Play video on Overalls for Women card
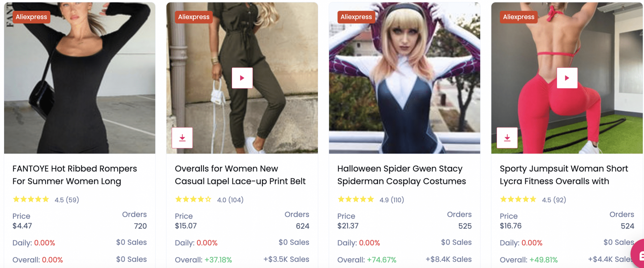 (x=242, y=78)
